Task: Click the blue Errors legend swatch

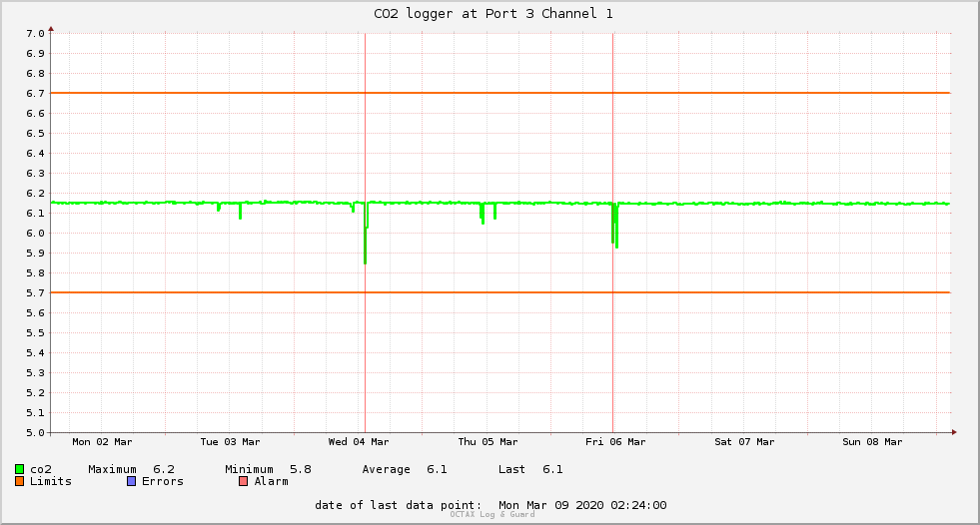Action: click(x=131, y=481)
